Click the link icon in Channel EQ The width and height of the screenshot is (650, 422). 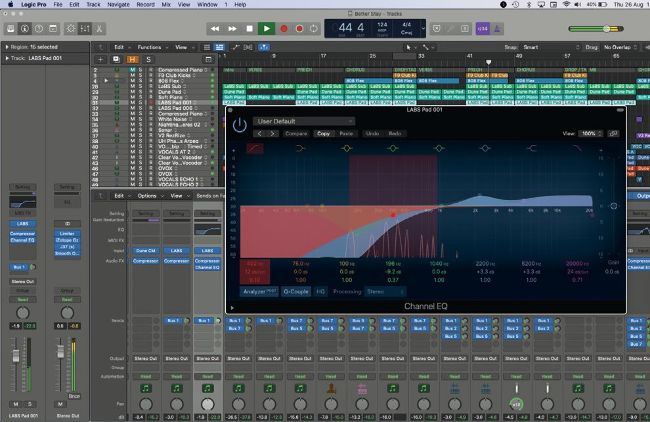[x=613, y=133]
